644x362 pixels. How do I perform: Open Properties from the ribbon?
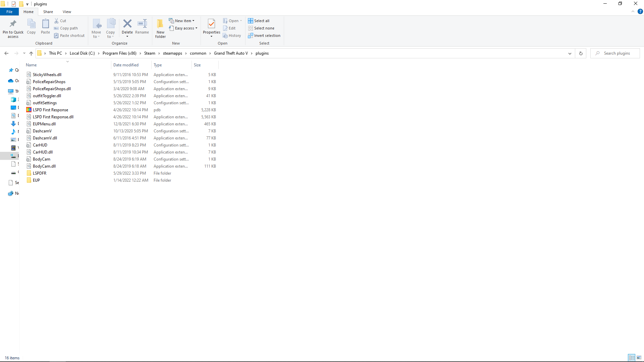[211, 24]
